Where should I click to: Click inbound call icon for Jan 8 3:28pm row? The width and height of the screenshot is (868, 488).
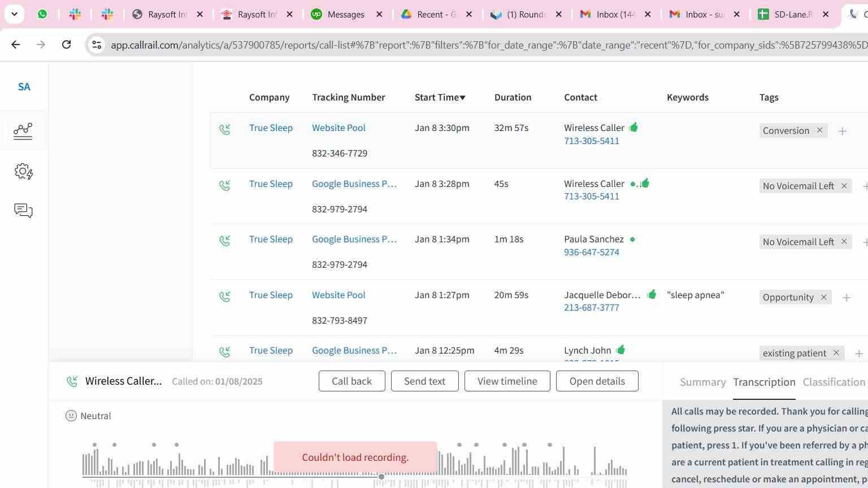[225, 185]
